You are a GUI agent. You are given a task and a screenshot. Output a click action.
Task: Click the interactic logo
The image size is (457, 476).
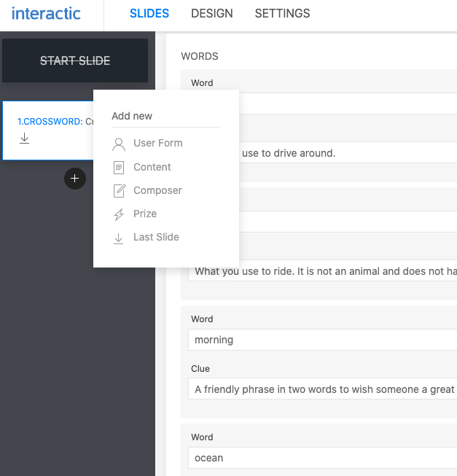(x=47, y=14)
